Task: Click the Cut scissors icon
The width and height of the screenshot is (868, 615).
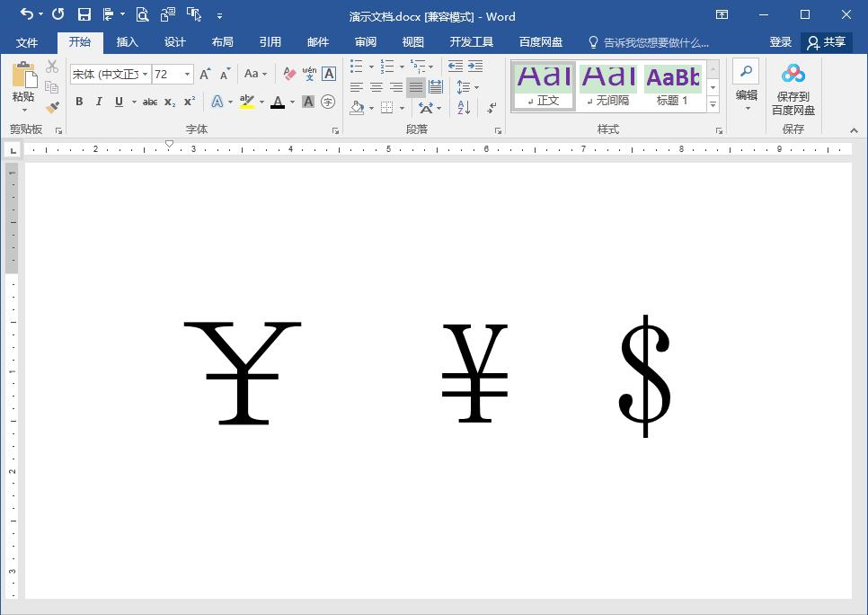Action: tap(52, 67)
